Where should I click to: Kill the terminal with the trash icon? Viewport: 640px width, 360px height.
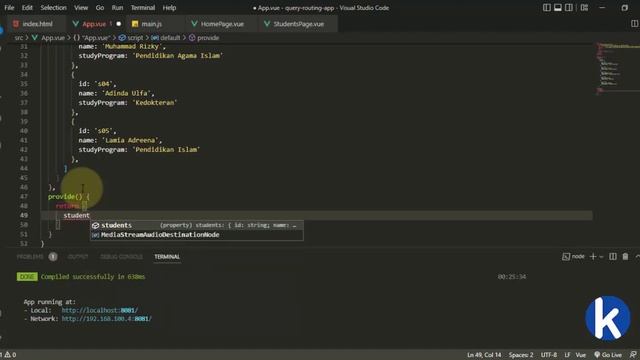coord(625,256)
